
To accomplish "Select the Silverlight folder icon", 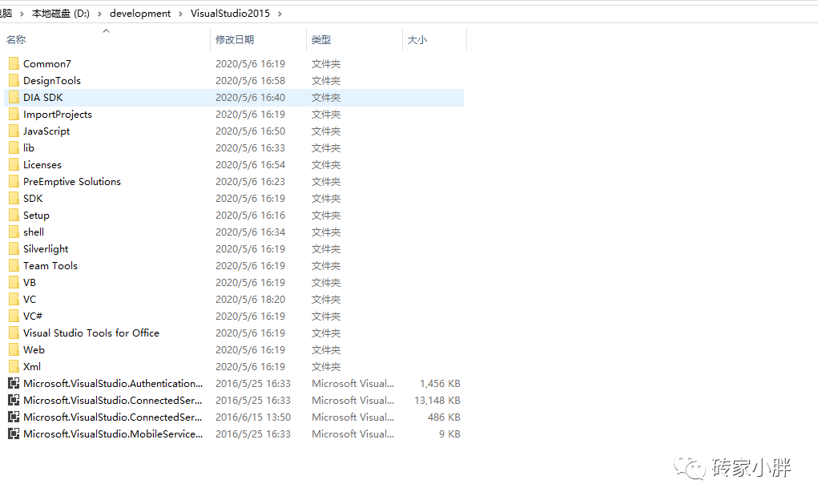I will click(x=14, y=249).
